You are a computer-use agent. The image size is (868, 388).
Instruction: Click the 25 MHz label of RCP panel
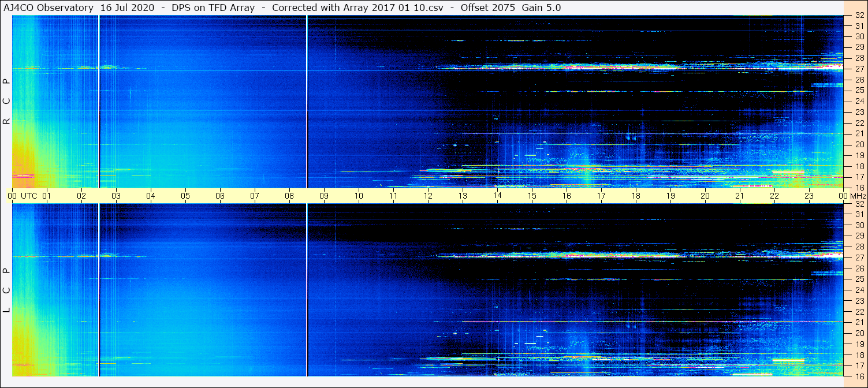click(859, 90)
